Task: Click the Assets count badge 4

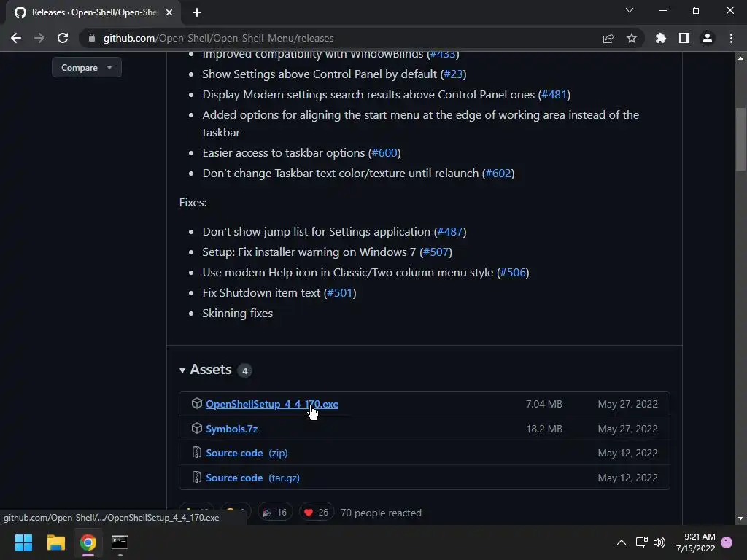Action: click(x=244, y=370)
